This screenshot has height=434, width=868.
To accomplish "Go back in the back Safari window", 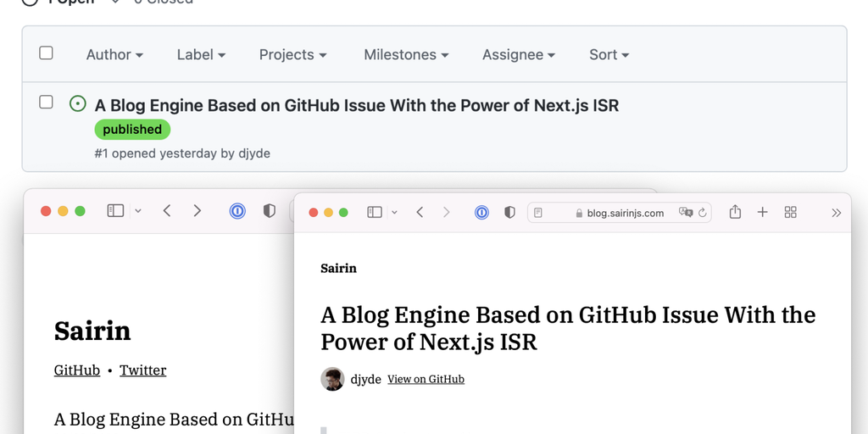I will coord(167,211).
